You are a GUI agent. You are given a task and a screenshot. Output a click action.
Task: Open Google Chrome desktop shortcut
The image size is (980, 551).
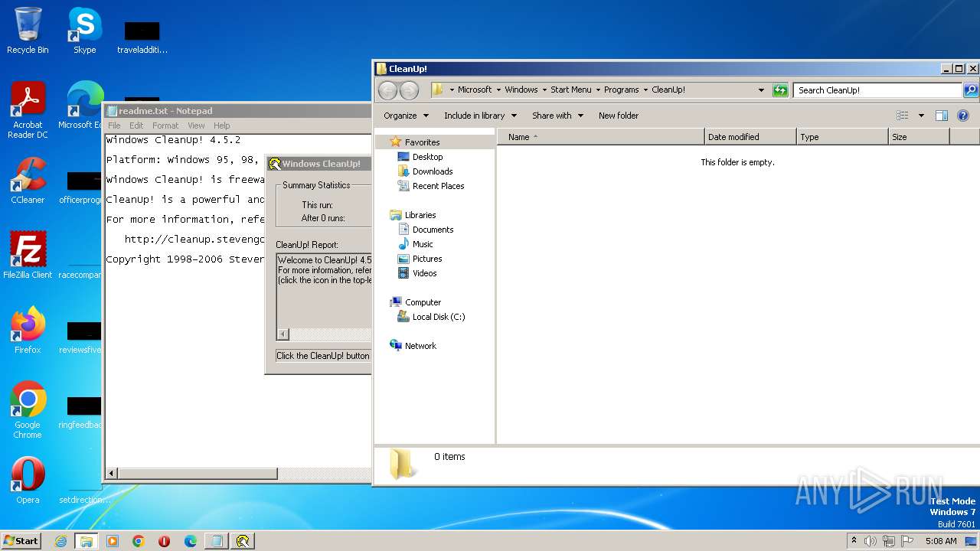(28, 410)
